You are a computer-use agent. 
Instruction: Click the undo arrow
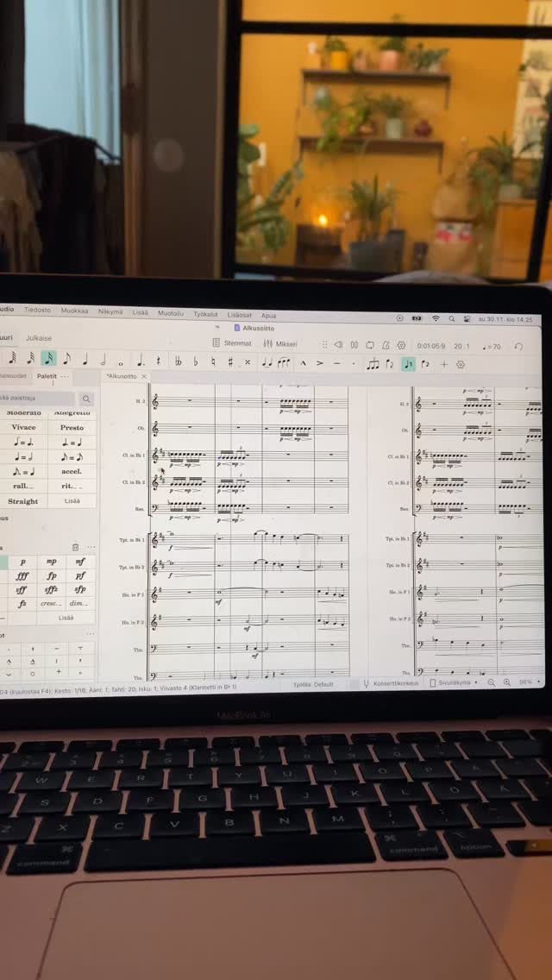coord(518,346)
